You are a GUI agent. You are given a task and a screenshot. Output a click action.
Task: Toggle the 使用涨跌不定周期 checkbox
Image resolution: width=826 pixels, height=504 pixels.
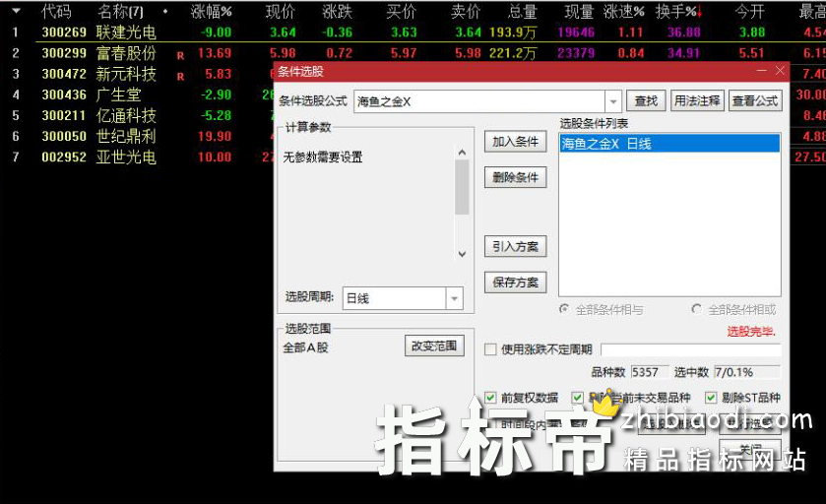[x=490, y=349]
